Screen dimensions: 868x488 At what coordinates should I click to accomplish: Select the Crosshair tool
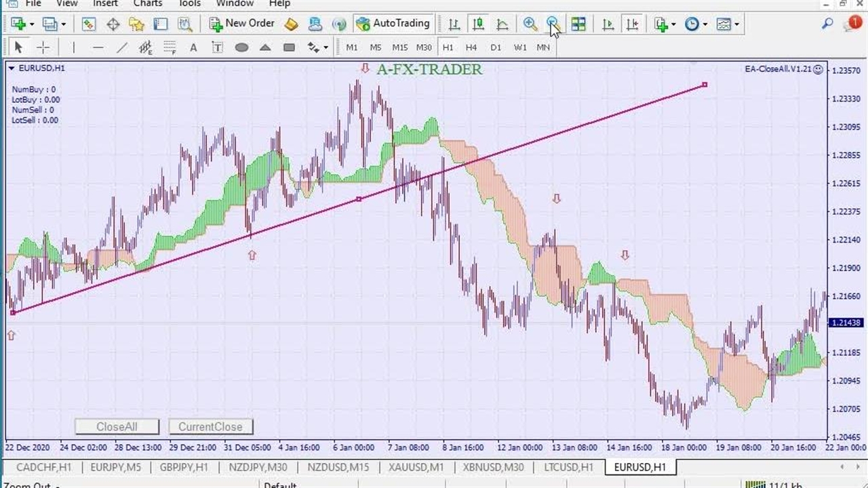pyautogui.click(x=43, y=47)
